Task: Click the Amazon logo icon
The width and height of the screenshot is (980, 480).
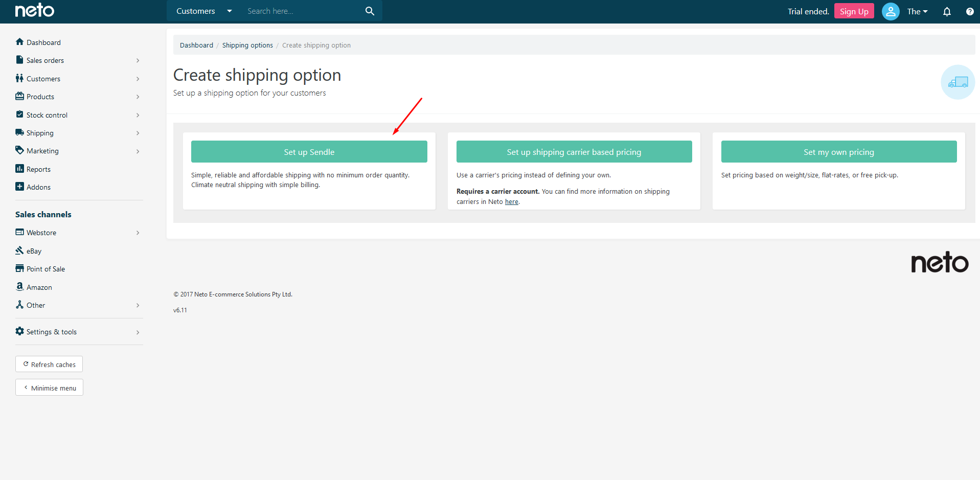Action: tap(19, 287)
